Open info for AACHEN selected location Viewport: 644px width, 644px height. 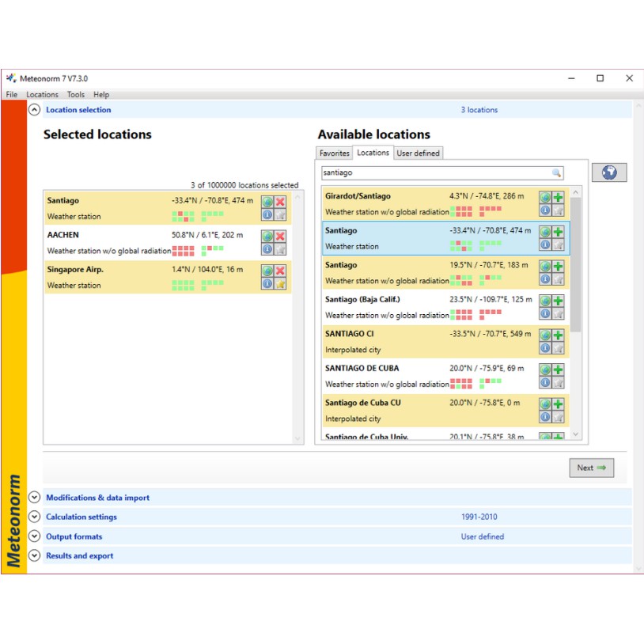click(x=267, y=249)
